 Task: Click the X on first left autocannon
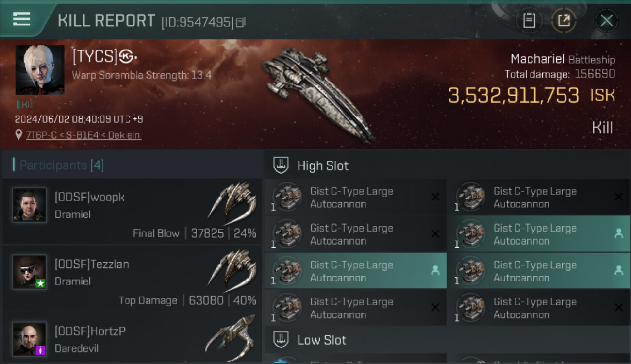point(435,197)
